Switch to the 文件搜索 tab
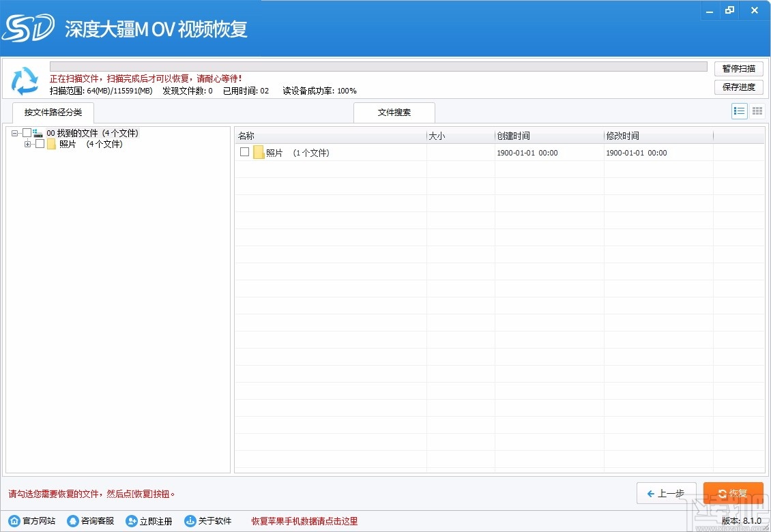771x532 pixels. click(x=394, y=112)
